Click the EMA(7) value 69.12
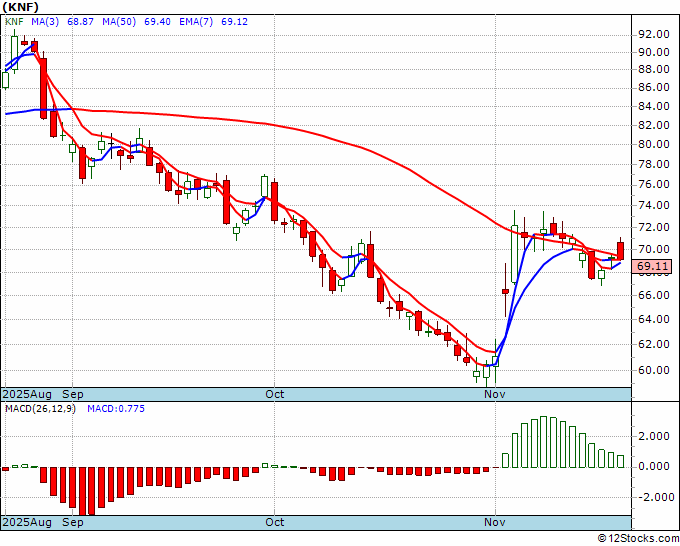This screenshot has height=546, width=680. tap(234, 21)
